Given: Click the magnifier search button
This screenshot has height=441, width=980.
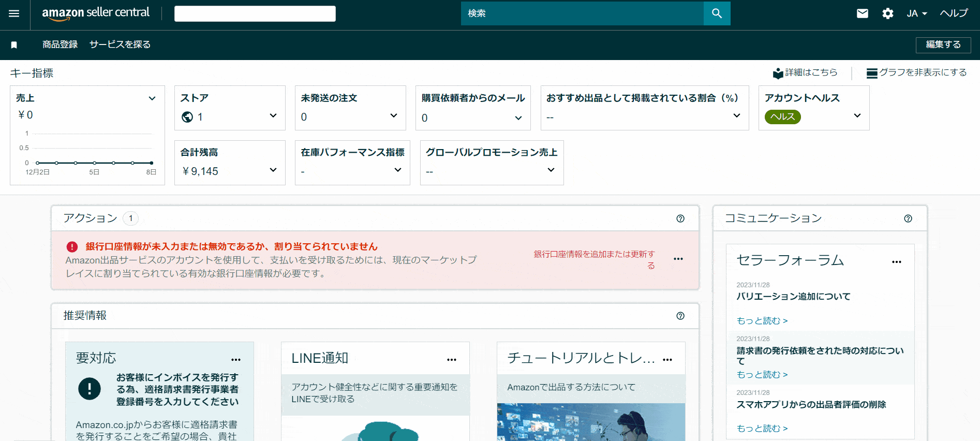Looking at the screenshot, I should tap(717, 13).
